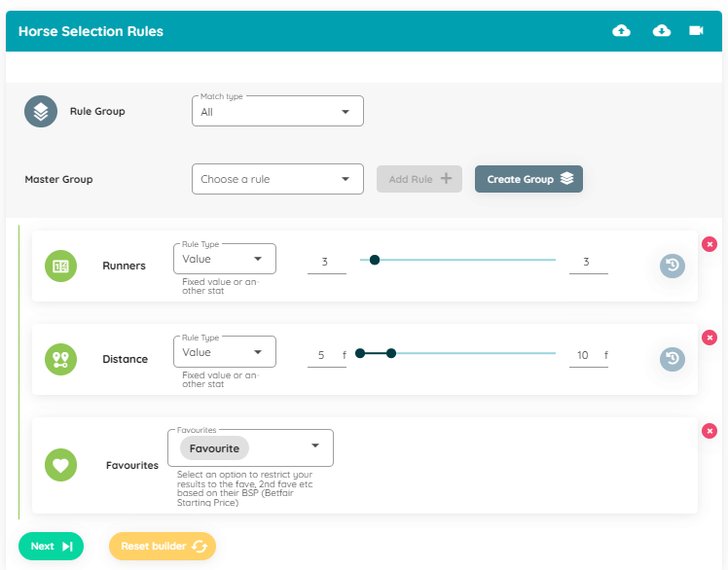Viewport: 728px width, 570px height.
Task: Open the Runners Rule Type dropdown
Action: 224,259
